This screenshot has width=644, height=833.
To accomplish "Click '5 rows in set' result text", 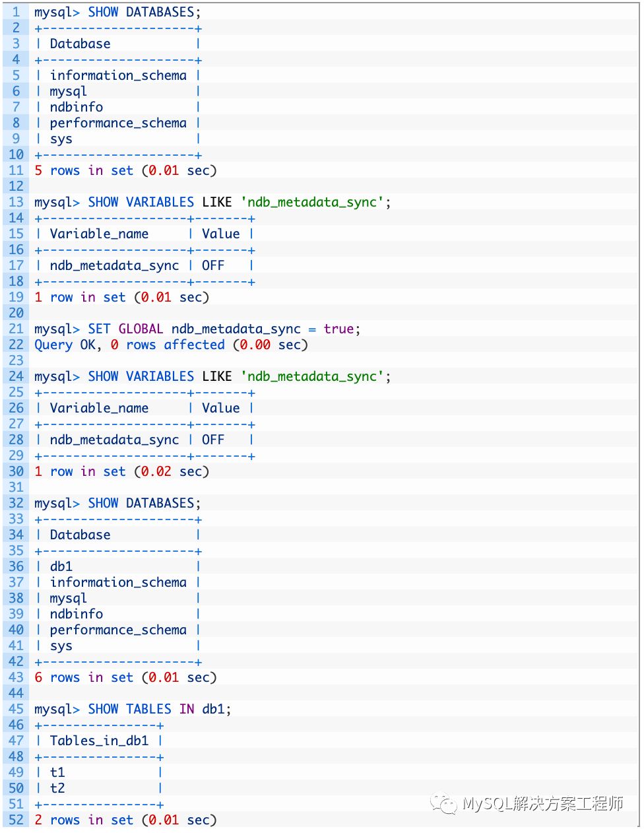I will [84, 170].
